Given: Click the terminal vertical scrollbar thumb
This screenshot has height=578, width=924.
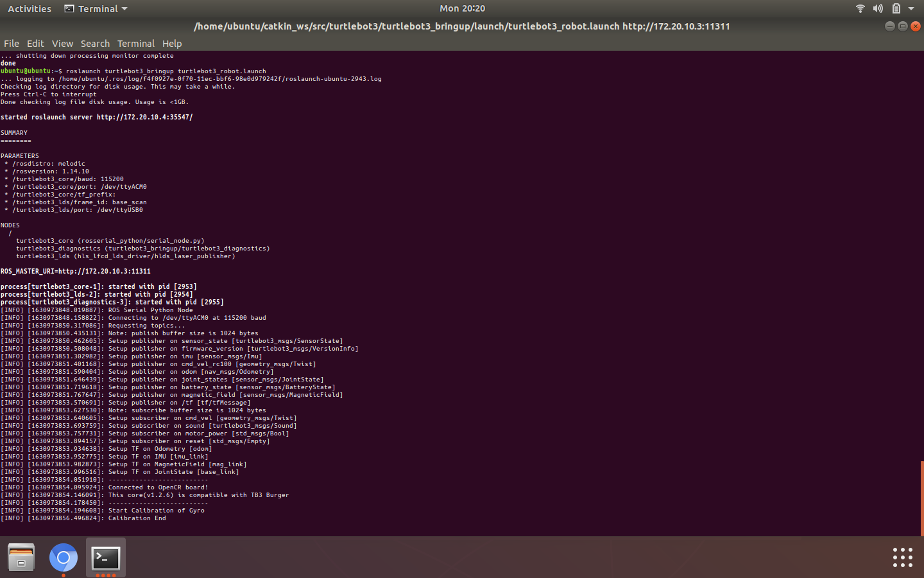Looking at the screenshot, I should coord(922,498).
